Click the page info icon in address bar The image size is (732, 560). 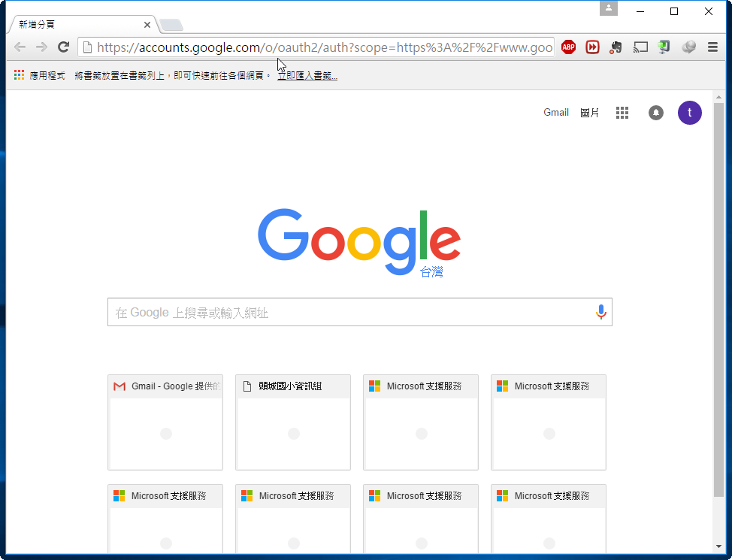87,47
